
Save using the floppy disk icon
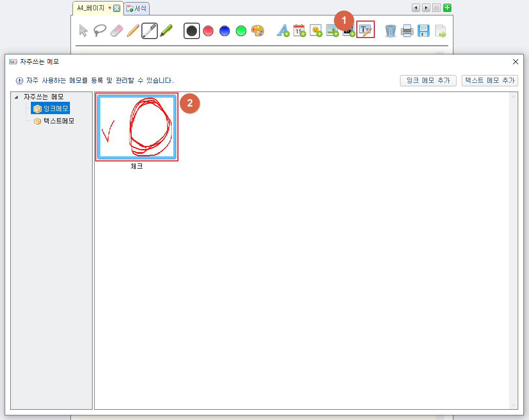click(x=424, y=31)
